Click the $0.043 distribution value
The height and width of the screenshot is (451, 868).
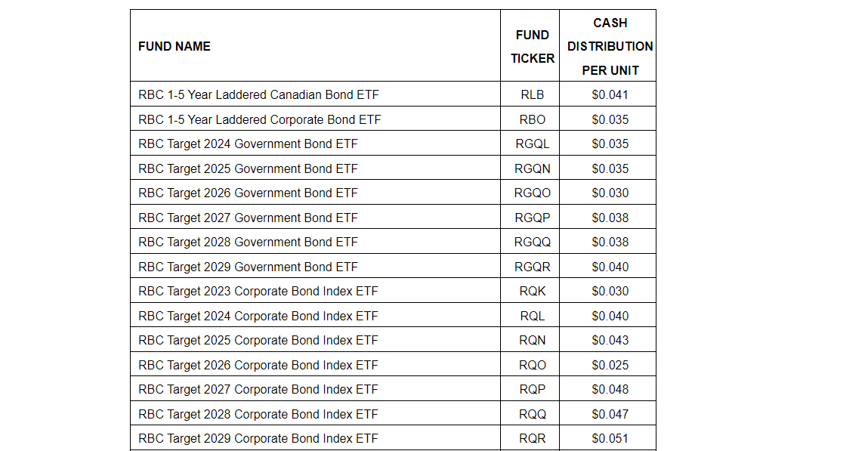pos(610,340)
